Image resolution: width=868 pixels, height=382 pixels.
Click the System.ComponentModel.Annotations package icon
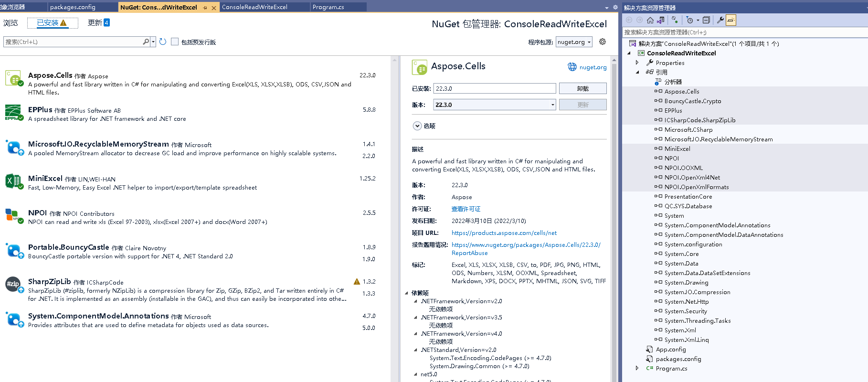click(x=14, y=319)
